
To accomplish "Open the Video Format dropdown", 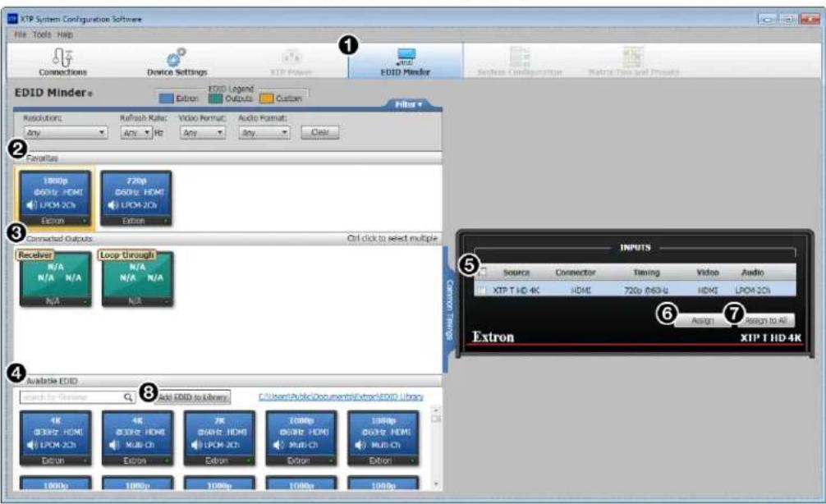I will click(x=202, y=133).
